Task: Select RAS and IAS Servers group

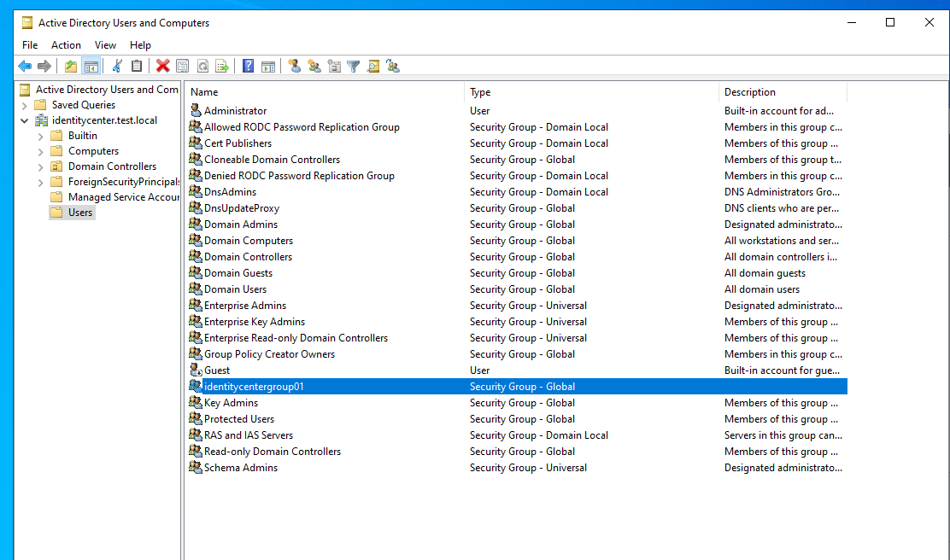Action: click(x=249, y=435)
